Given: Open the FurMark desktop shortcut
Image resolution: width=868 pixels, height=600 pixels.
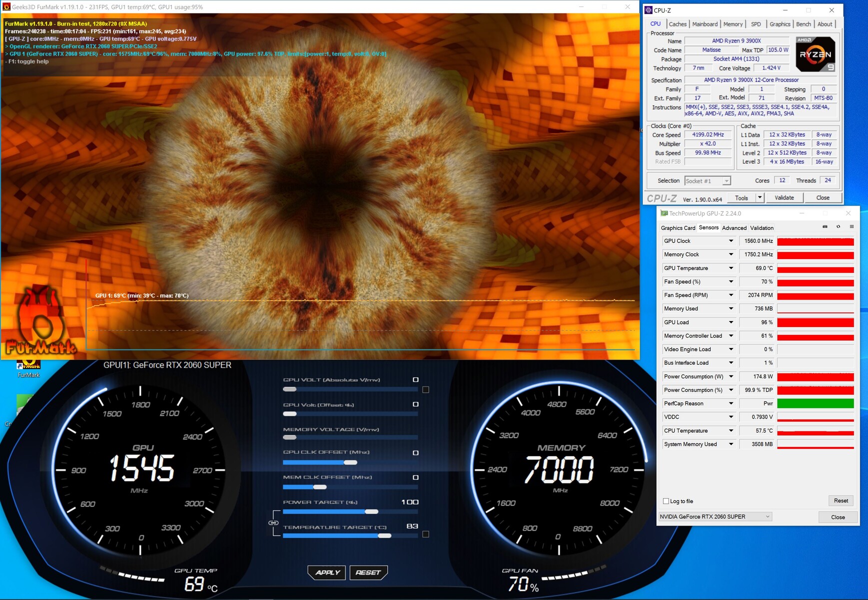Looking at the screenshot, I should coord(28,369).
